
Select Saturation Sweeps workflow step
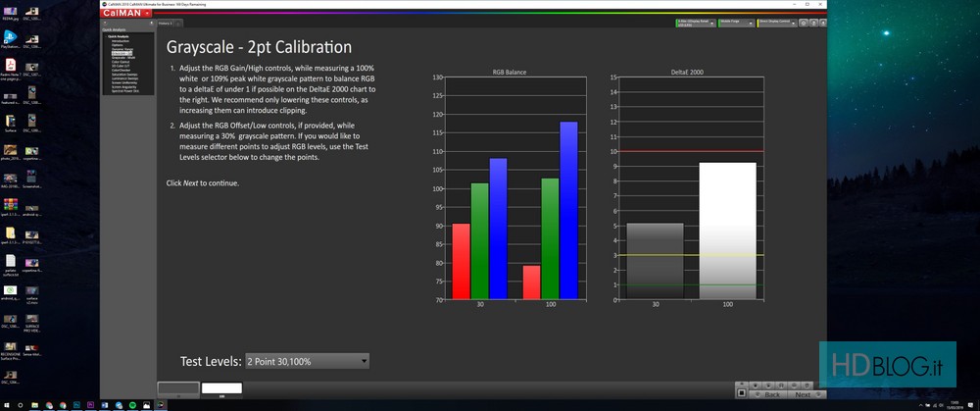[x=124, y=75]
